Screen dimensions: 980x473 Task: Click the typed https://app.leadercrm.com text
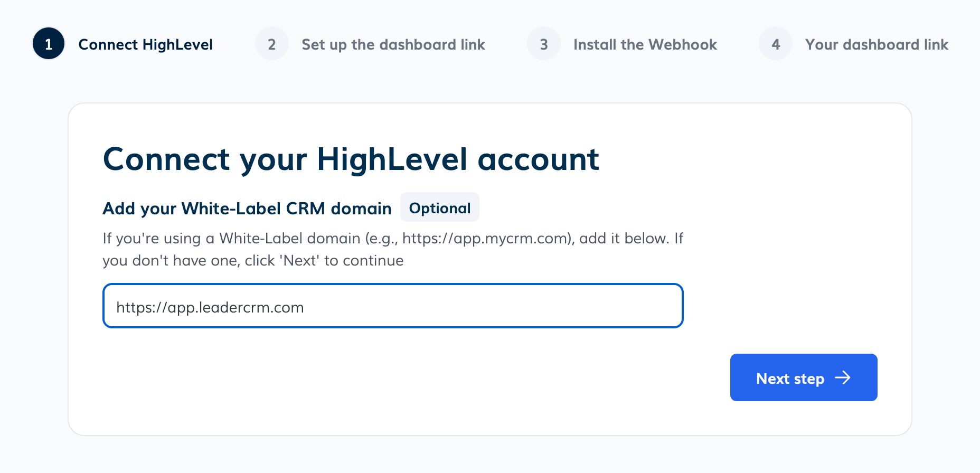coord(210,307)
